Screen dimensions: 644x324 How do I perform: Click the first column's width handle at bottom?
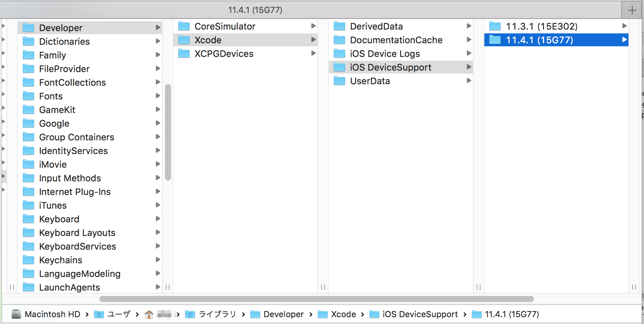tap(168, 287)
